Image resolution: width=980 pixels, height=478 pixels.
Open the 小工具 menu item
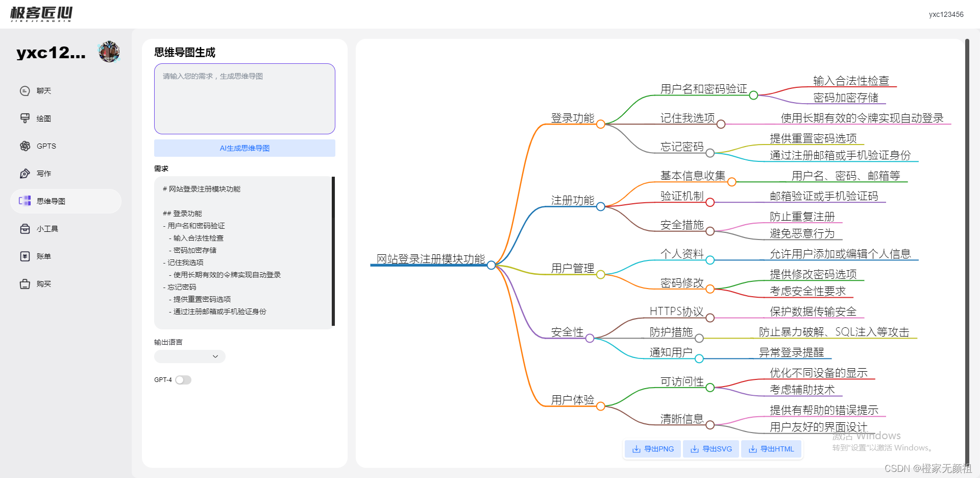tap(66, 229)
